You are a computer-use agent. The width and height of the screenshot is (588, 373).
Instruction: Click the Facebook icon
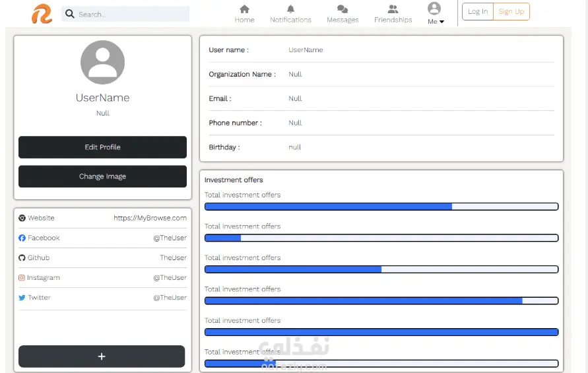tap(22, 238)
